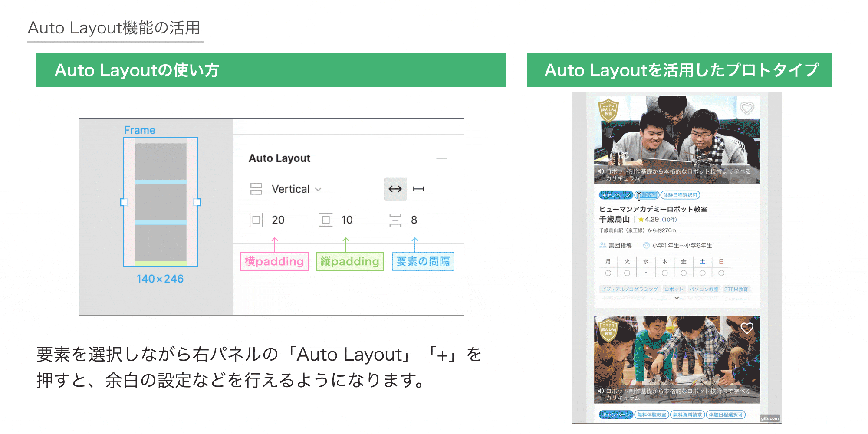Click the horizontal padding icon
868x434 pixels.
[x=256, y=220]
